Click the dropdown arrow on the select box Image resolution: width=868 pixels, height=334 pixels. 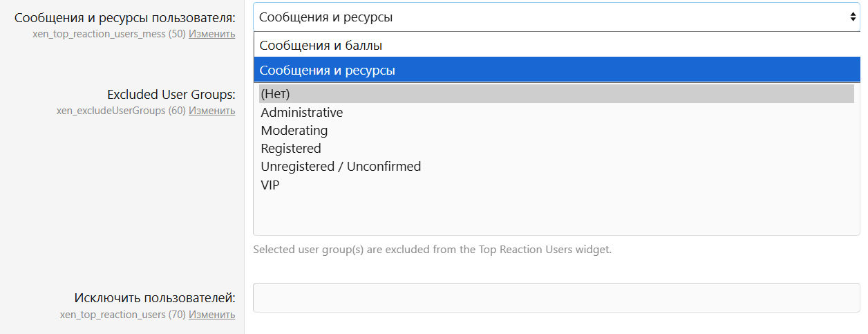tap(853, 17)
